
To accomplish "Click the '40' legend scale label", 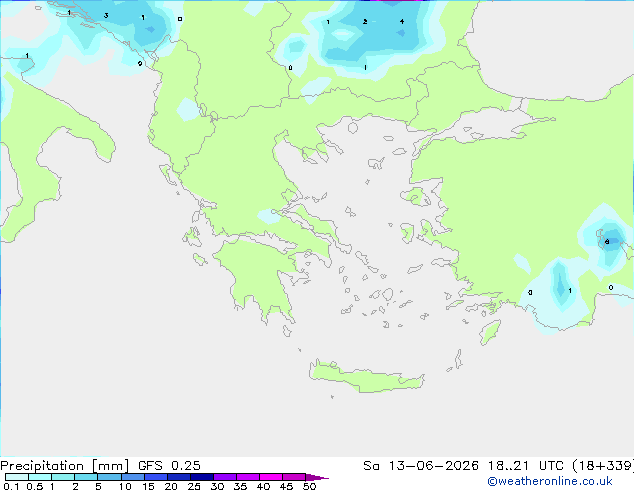I will (x=263, y=486).
